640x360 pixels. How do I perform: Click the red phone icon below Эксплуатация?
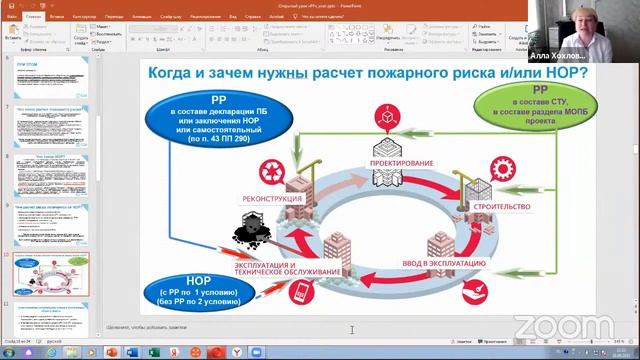[x=301, y=291]
